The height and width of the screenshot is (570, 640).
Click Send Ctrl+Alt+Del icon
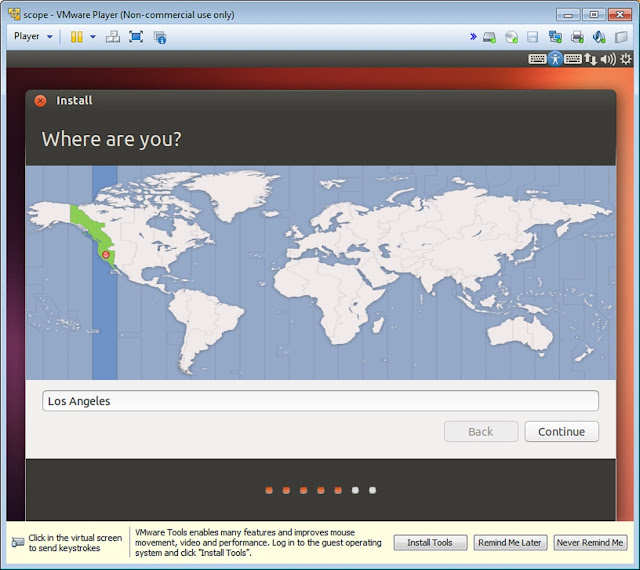click(x=113, y=37)
